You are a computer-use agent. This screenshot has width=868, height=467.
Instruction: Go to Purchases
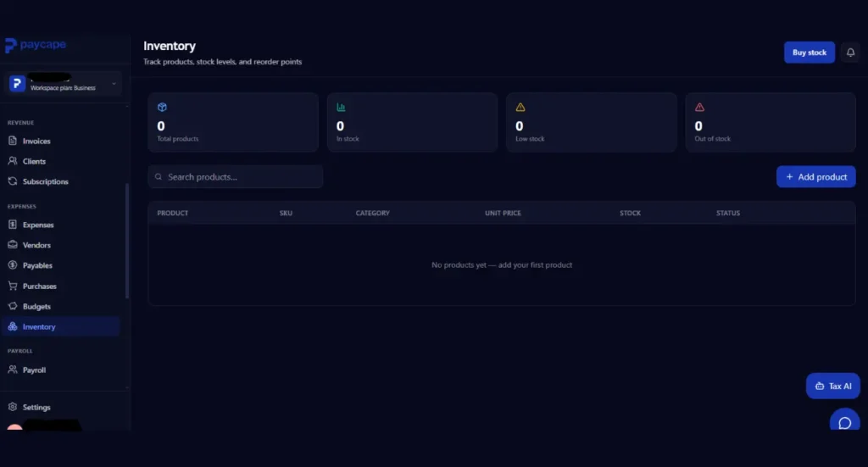click(39, 286)
